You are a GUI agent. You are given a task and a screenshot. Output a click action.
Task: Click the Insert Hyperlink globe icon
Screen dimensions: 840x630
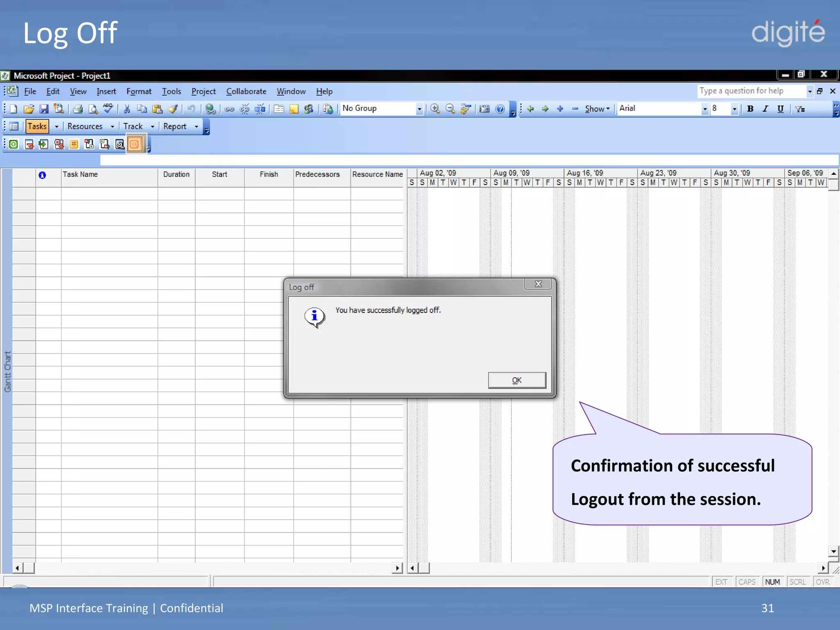point(210,109)
